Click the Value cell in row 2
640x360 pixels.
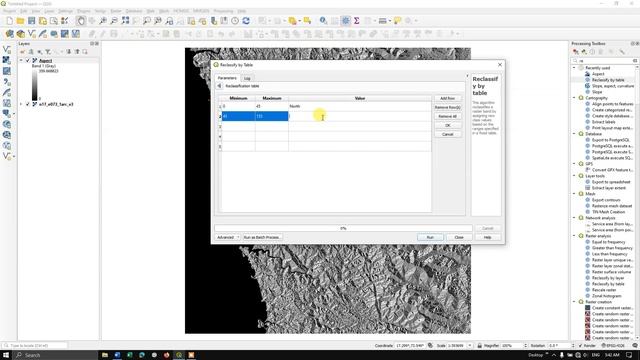pyautogui.click(x=360, y=116)
